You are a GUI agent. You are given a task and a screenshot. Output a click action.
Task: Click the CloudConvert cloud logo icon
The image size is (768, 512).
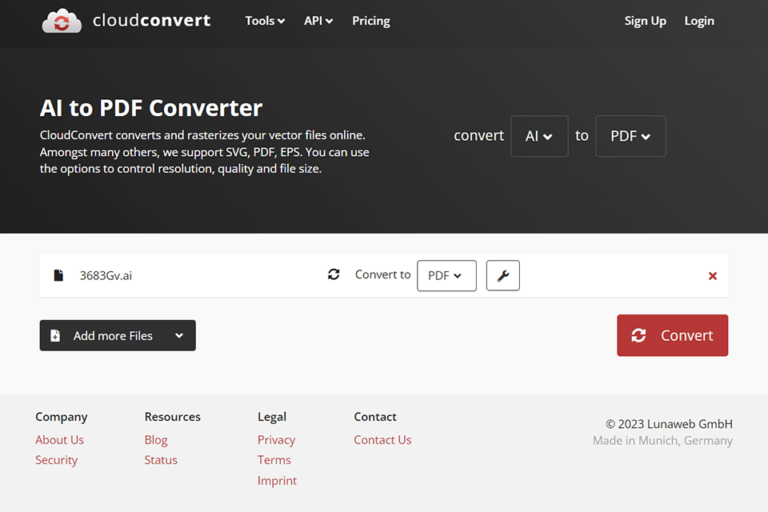pyautogui.click(x=62, y=21)
